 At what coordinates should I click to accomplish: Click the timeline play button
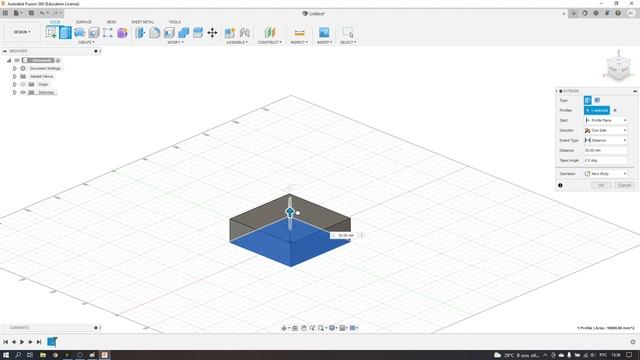click(22, 342)
